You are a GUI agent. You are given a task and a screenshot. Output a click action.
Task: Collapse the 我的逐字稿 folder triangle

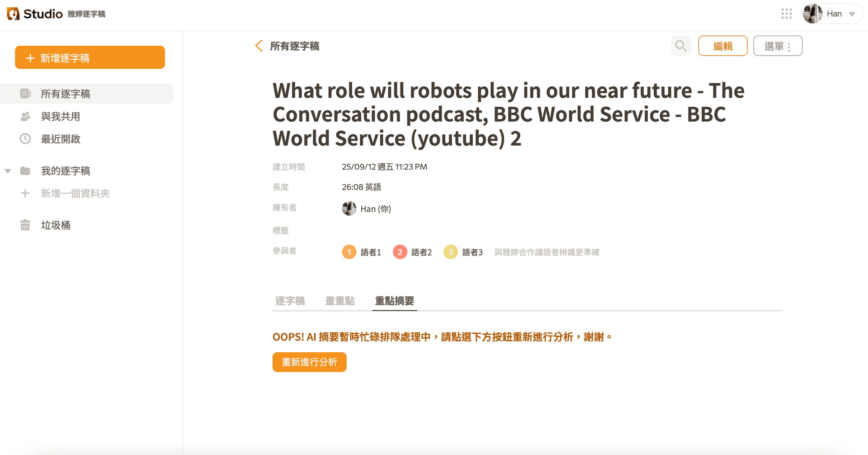(8, 171)
